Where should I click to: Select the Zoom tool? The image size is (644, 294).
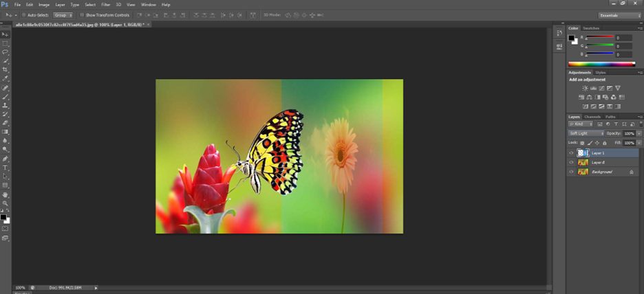(x=6, y=203)
